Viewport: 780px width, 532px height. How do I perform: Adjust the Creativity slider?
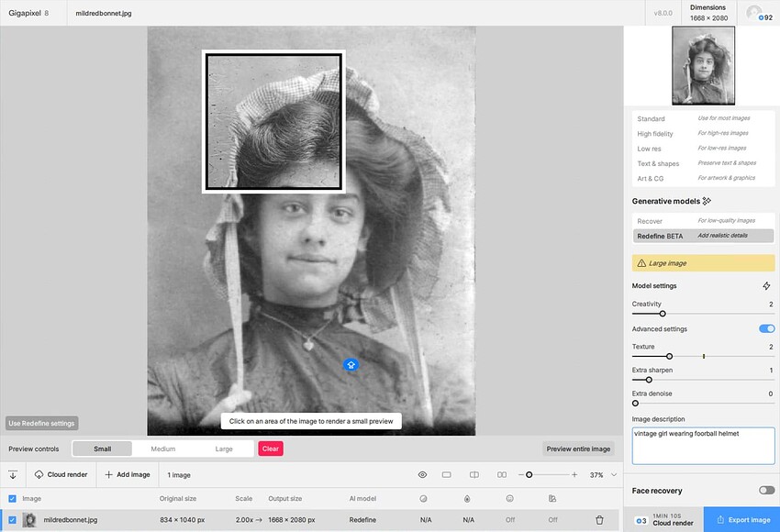[663, 314]
